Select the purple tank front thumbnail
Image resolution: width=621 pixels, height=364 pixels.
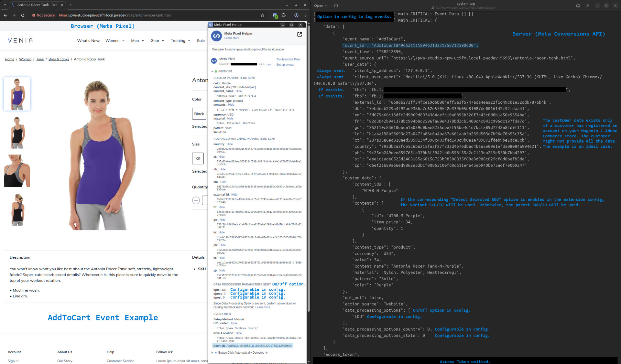pos(17,94)
